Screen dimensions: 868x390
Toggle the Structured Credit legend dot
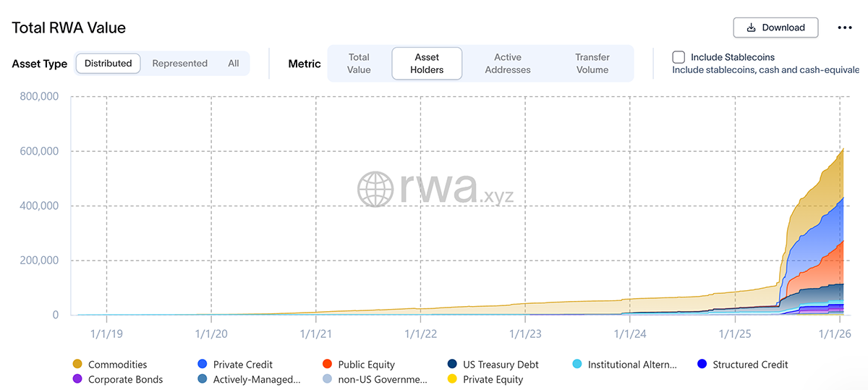[701, 364]
